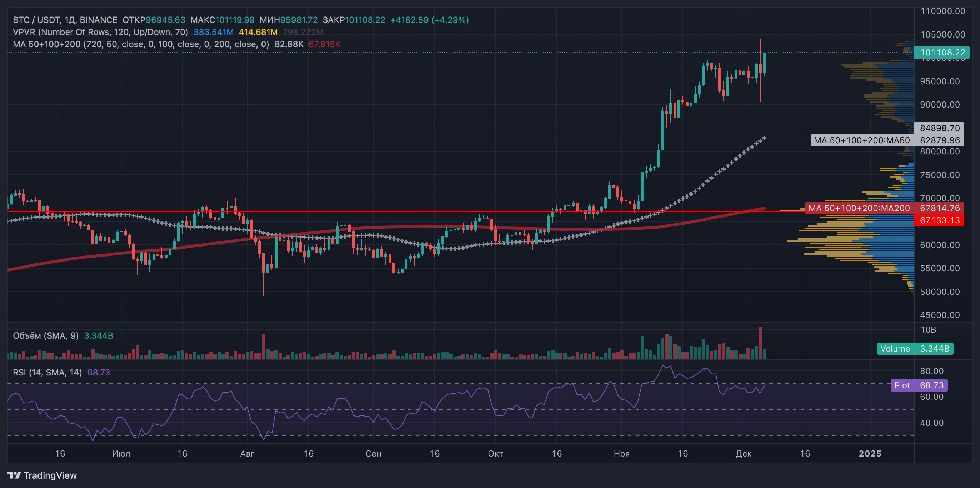Click the MA50 label on price axis
The width and height of the screenshot is (980, 488).
[x=861, y=140]
